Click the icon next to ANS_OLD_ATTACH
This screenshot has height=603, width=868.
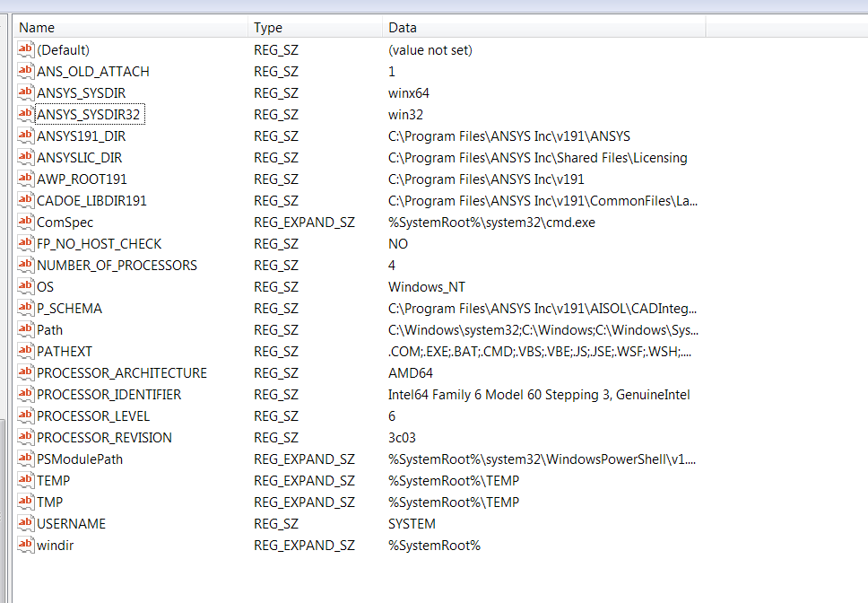25,72
